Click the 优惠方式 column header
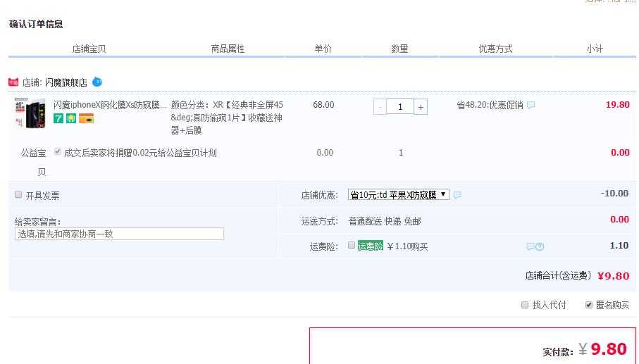Screen dimensions: 639x364 pyautogui.click(x=495, y=49)
